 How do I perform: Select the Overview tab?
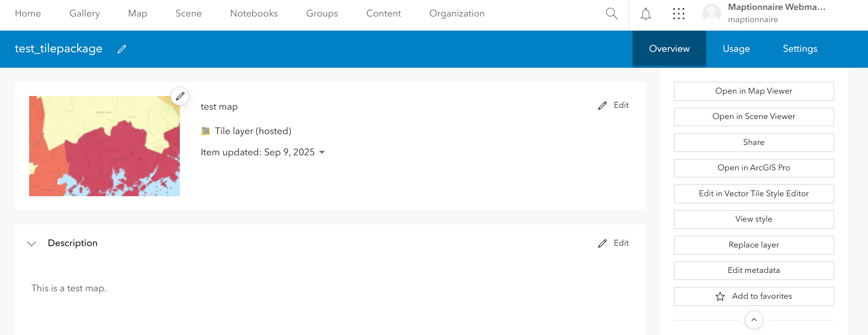point(669,49)
